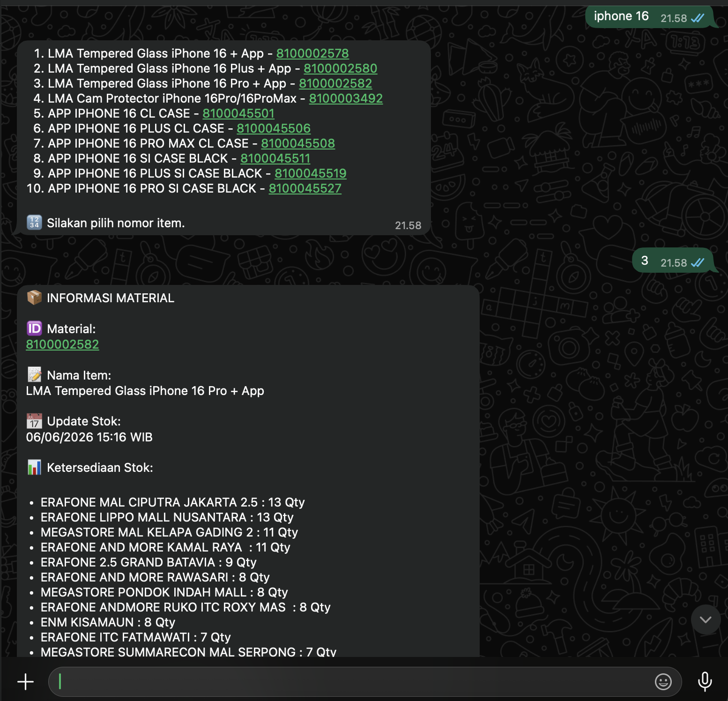This screenshot has width=728, height=701.
Task: Open link 8100045527 for PRO SI CASE
Action: point(305,188)
